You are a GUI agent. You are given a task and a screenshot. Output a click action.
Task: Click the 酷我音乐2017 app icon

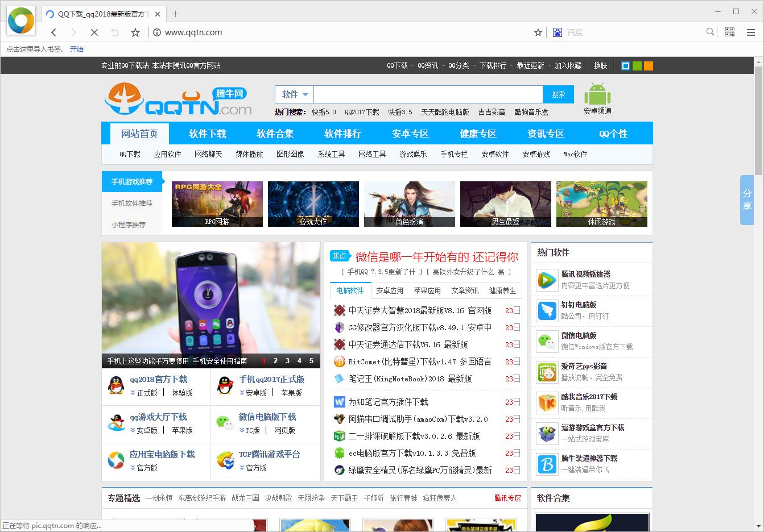547,402
